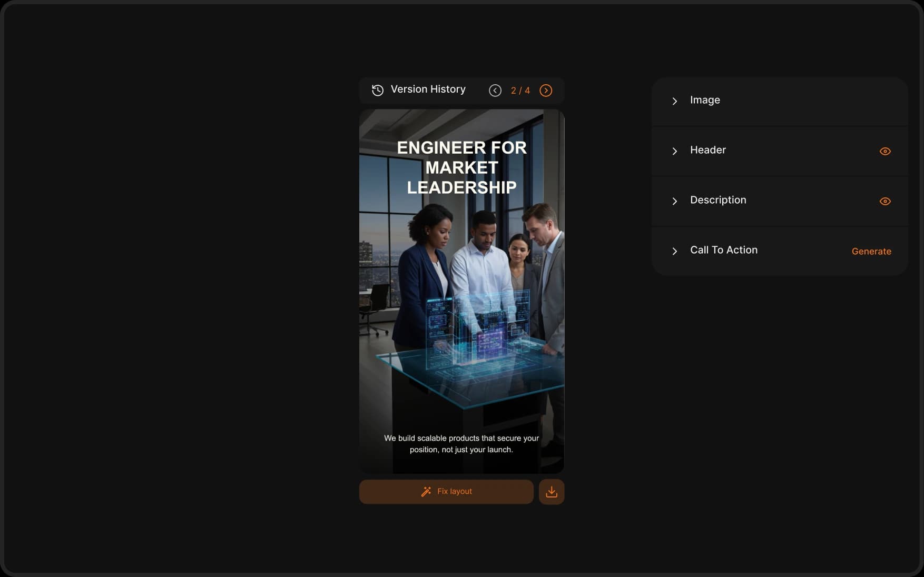Expand the Image section chevron
The image size is (924, 577).
click(674, 101)
